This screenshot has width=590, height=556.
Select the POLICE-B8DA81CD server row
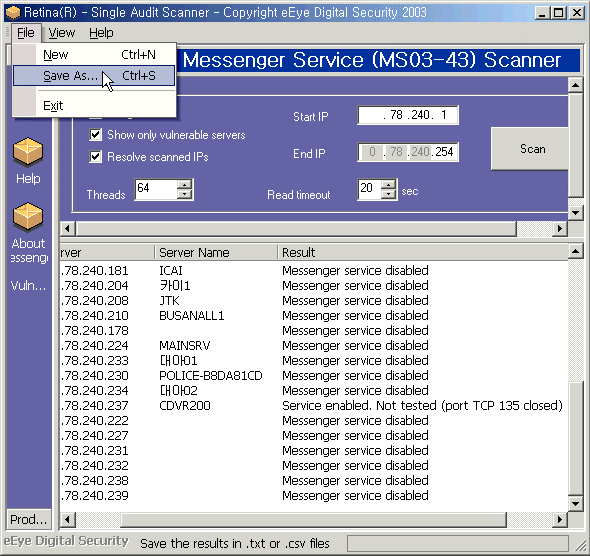pos(314,376)
